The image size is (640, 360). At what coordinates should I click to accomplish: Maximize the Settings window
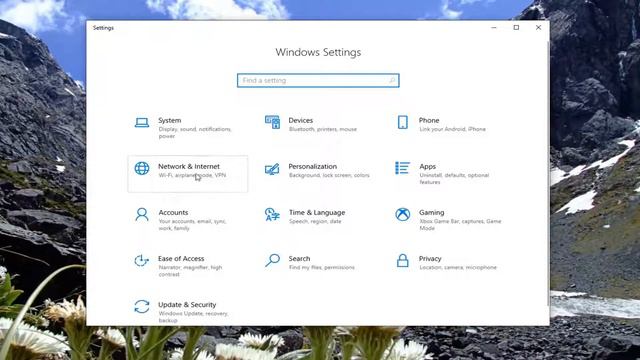pyautogui.click(x=516, y=28)
